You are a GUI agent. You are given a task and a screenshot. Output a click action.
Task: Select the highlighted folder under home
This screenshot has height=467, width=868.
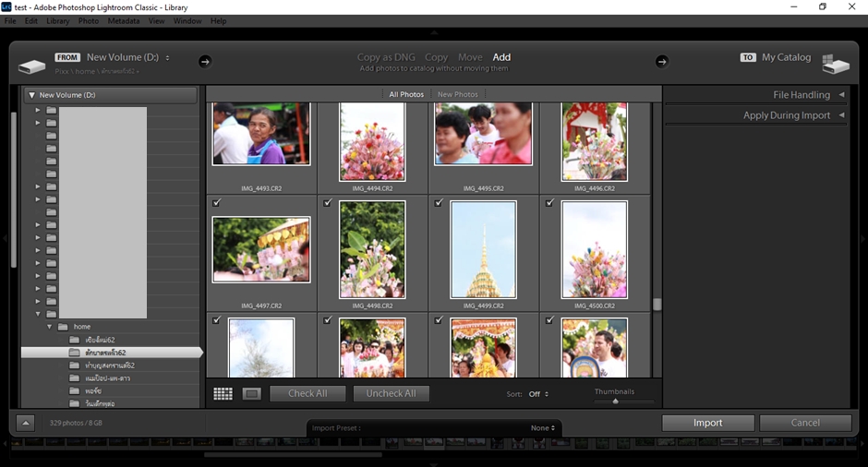click(111, 353)
